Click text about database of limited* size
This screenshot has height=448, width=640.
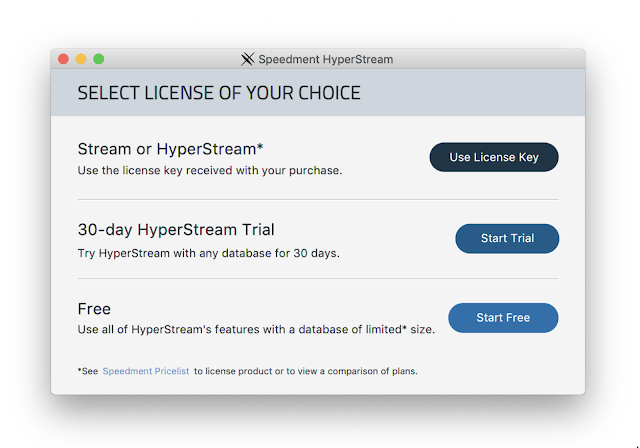point(256,329)
